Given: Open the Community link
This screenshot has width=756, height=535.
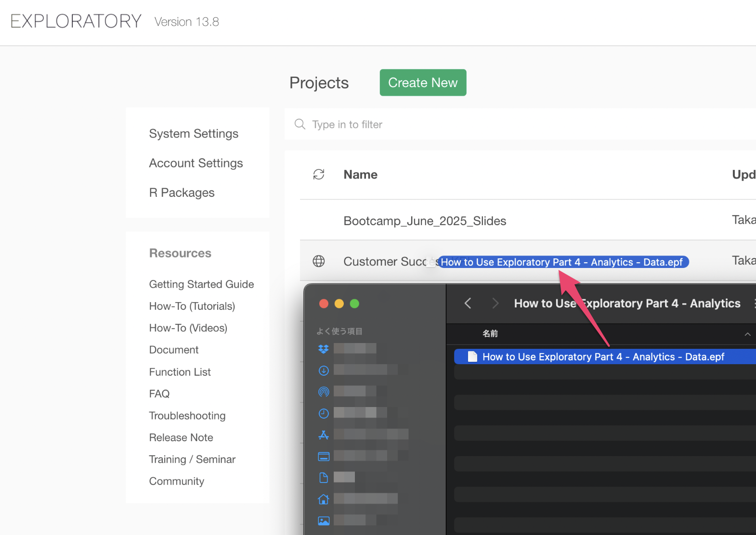Looking at the screenshot, I should point(177,481).
